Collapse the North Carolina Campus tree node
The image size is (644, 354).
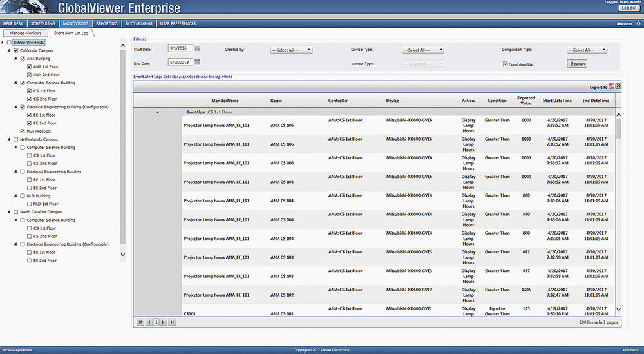pos(9,212)
